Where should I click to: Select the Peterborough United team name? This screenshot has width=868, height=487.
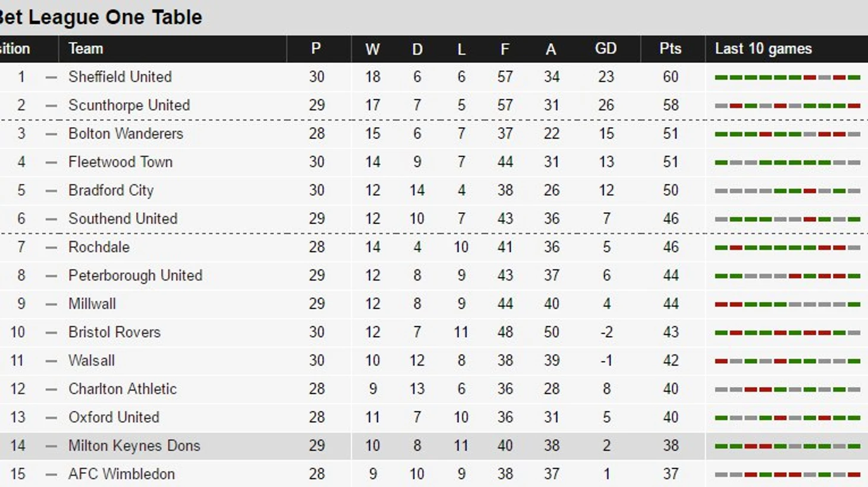point(136,275)
